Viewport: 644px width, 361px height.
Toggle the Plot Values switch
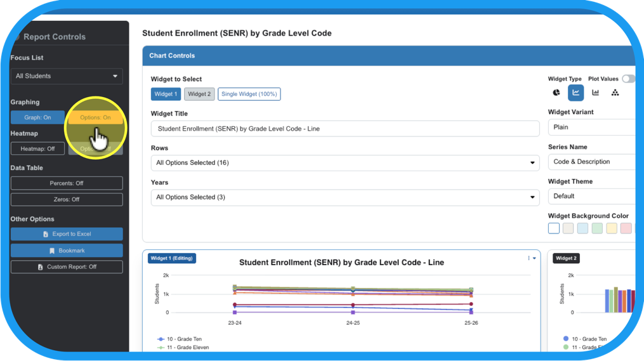628,79
